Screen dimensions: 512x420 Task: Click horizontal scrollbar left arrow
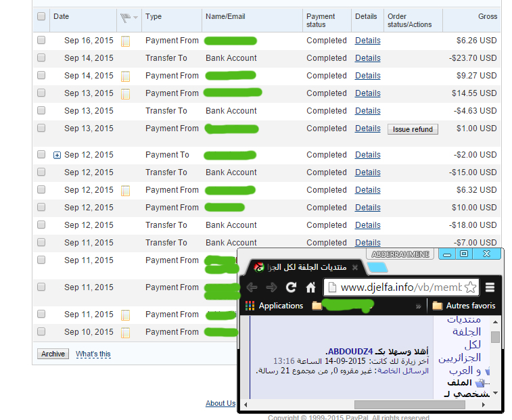point(246,405)
